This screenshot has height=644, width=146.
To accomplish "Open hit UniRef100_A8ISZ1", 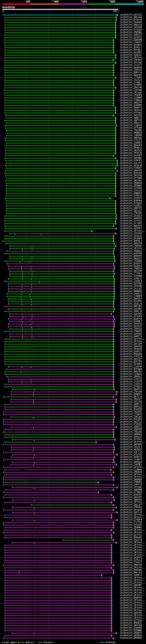I will coord(131,15).
